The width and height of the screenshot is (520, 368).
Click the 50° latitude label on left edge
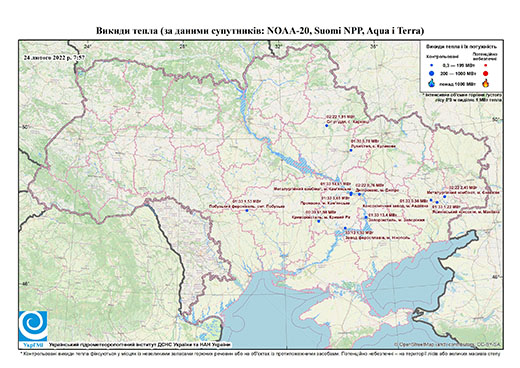[x=26, y=127]
